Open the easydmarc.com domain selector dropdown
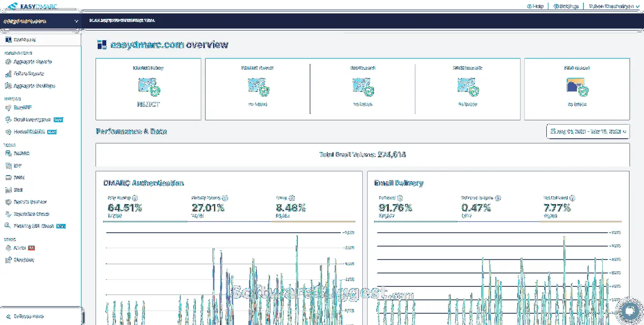The height and width of the screenshot is (325, 644). click(x=41, y=21)
